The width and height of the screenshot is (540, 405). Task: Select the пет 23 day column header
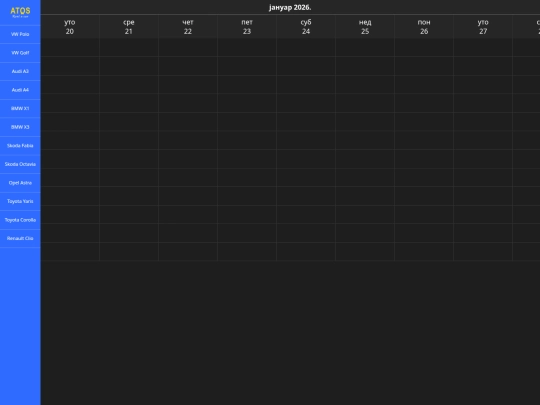coord(247,27)
